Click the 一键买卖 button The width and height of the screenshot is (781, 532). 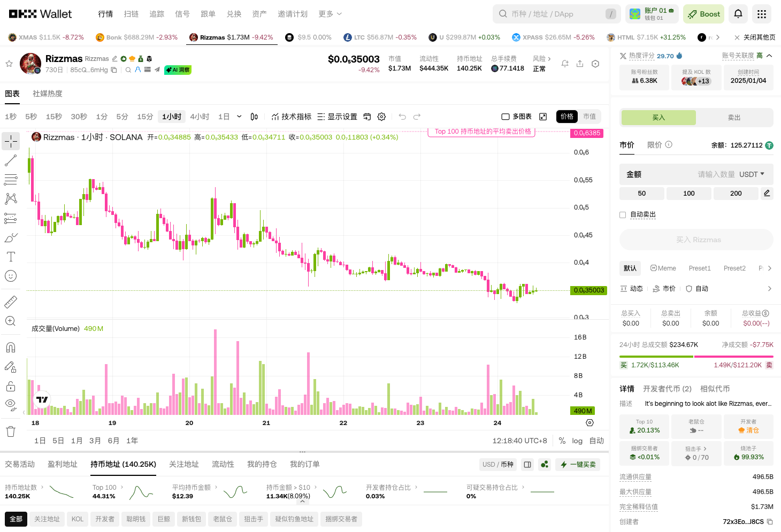coord(578,464)
